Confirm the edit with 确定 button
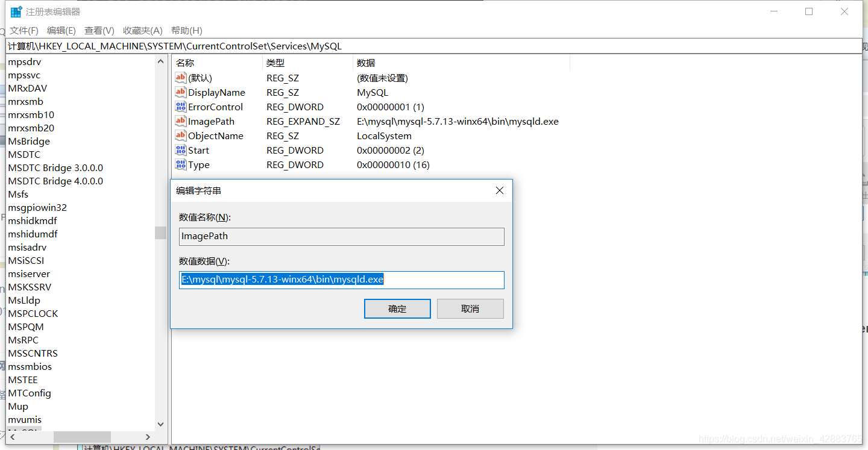 coord(397,309)
